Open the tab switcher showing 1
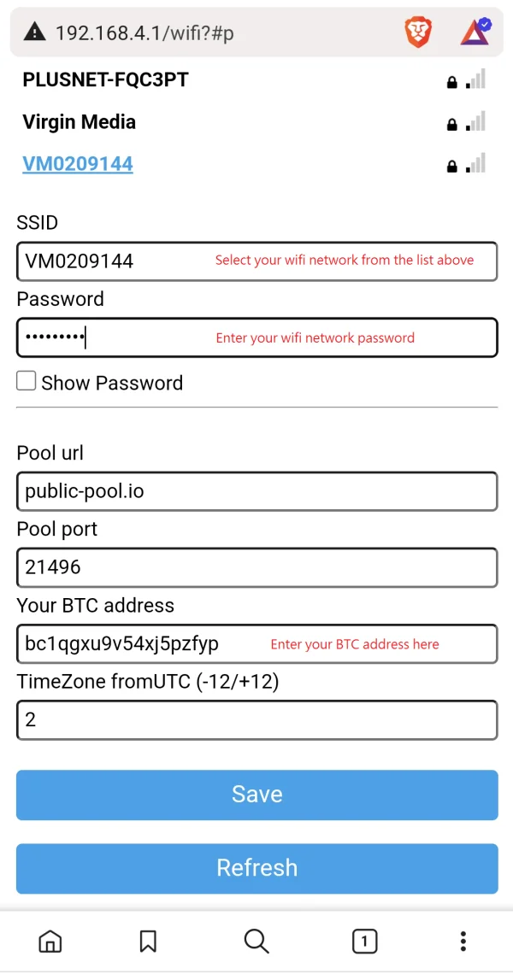The width and height of the screenshot is (513, 980). [364, 941]
